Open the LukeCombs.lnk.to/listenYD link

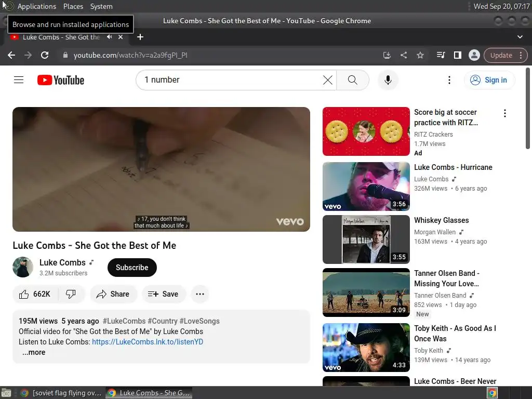pyautogui.click(x=148, y=342)
